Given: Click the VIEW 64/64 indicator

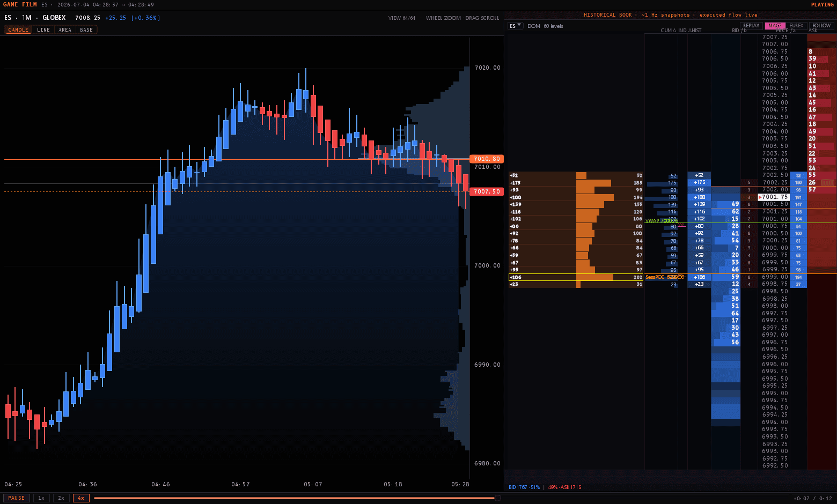Looking at the screenshot, I should point(402,18).
